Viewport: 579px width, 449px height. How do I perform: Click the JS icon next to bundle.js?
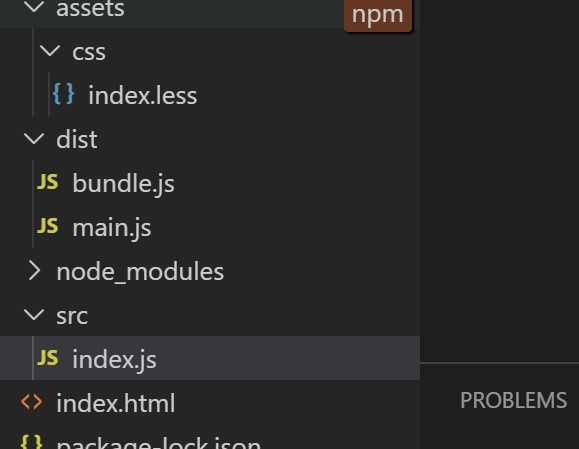48,182
